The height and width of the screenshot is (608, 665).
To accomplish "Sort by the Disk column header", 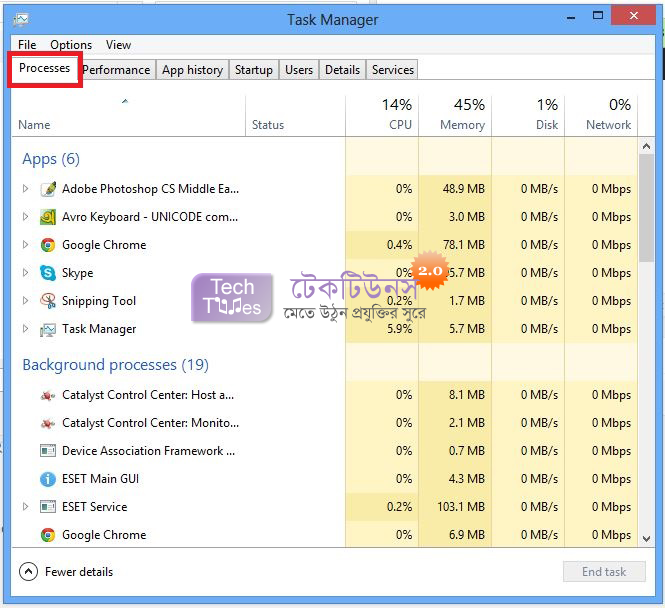I will click(528, 116).
